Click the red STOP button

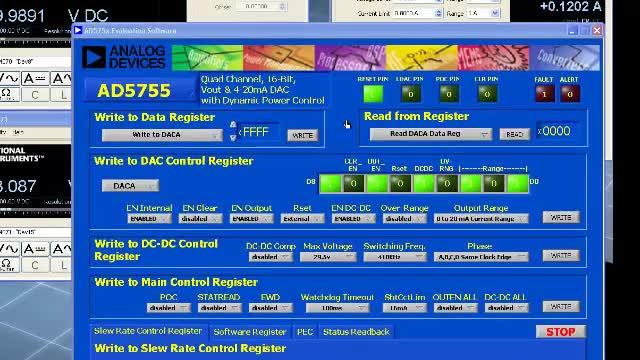point(560,332)
